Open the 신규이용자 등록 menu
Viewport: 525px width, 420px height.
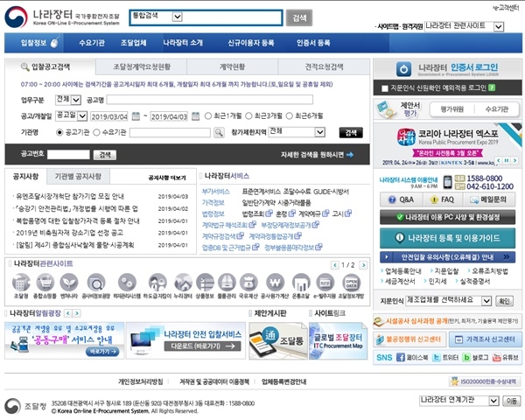[x=251, y=43]
